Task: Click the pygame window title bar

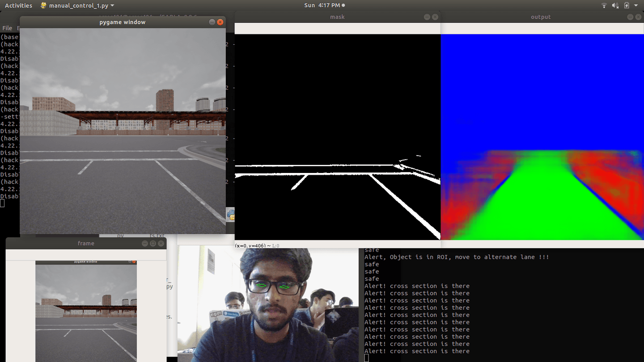Action: pos(122,22)
